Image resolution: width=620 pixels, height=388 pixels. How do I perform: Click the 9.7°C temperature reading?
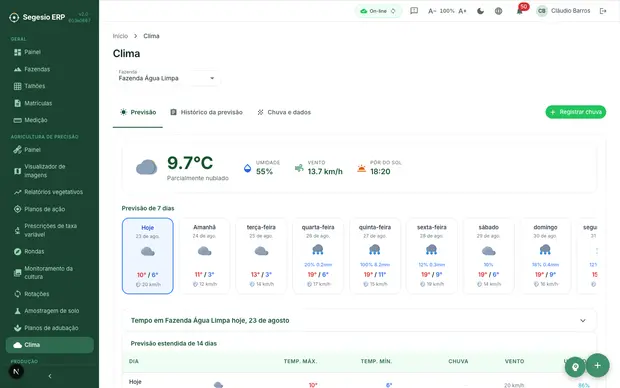point(190,163)
